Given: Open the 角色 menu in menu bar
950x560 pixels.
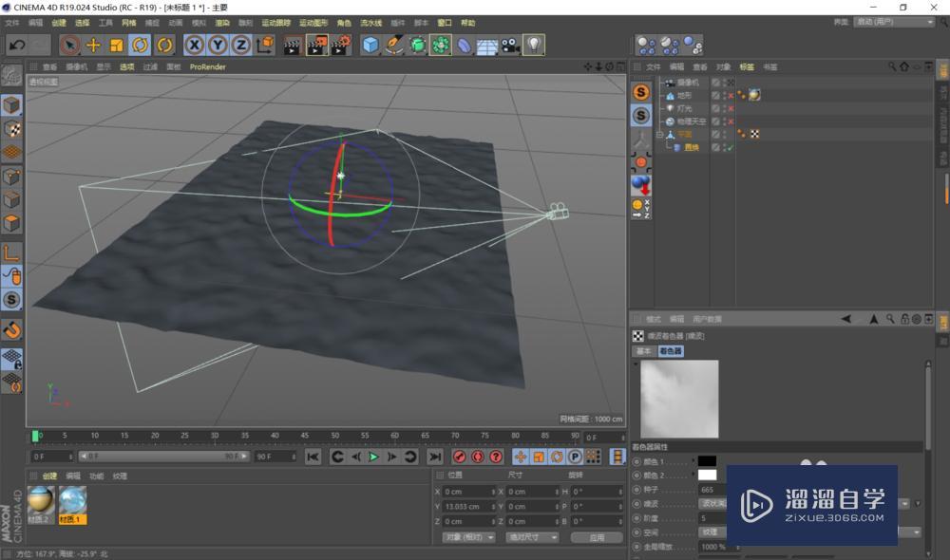Looking at the screenshot, I should pos(344,23).
